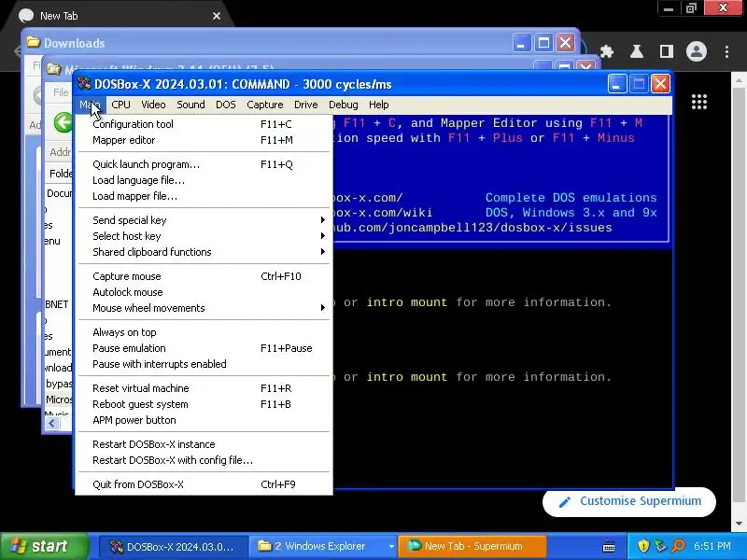The image size is (747, 560).
Task: Minimize the Downloads window
Action: click(522, 43)
